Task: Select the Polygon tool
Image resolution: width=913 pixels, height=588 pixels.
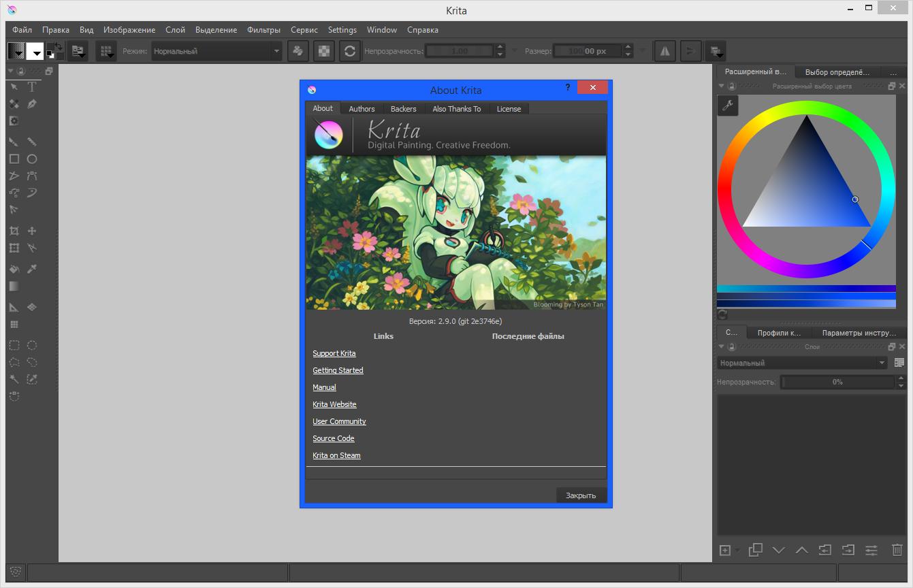Action: pos(14,176)
